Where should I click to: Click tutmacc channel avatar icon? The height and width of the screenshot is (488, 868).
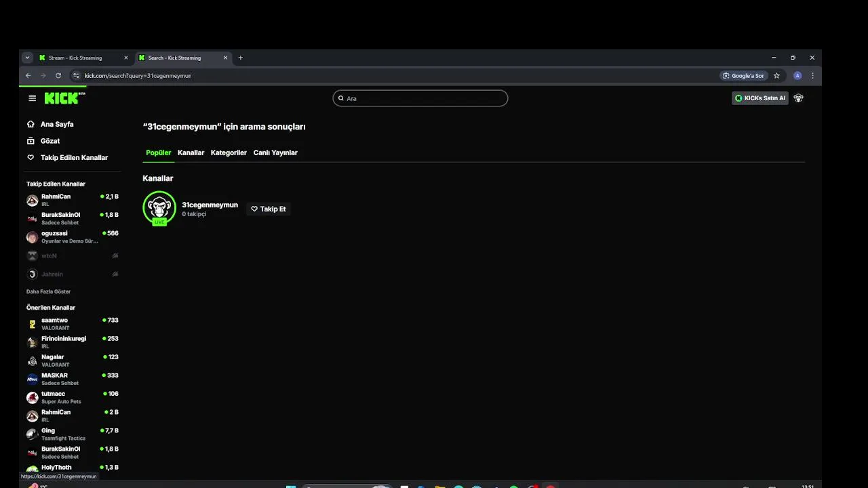coord(32,398)
